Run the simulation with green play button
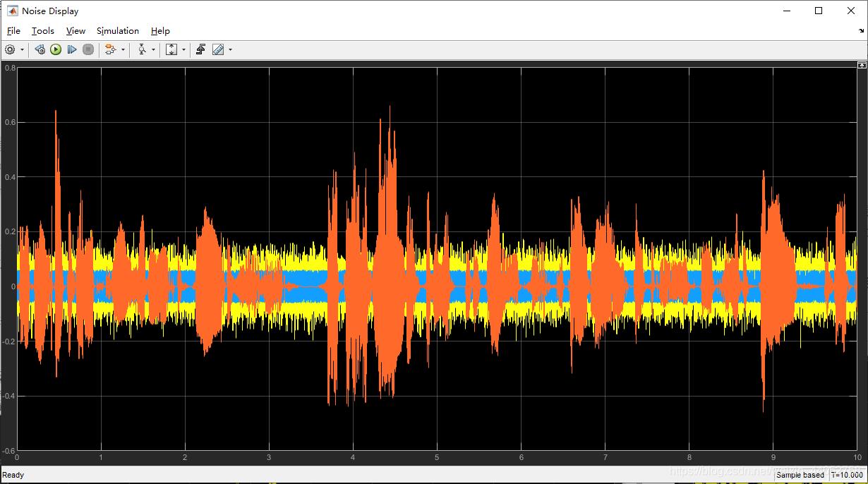This screenshot has width=868, height=484. pyautogui.click(x=56, y=49)
